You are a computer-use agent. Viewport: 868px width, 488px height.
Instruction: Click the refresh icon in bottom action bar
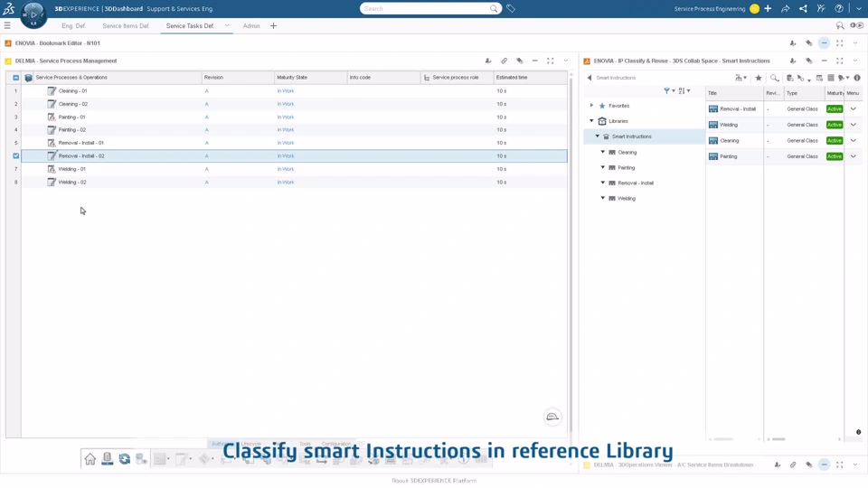pyautogui.click(x=125, y=459)
